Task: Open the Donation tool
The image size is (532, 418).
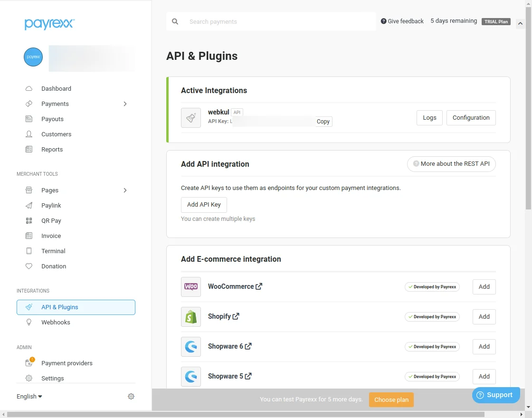Action: click(54, 266)
